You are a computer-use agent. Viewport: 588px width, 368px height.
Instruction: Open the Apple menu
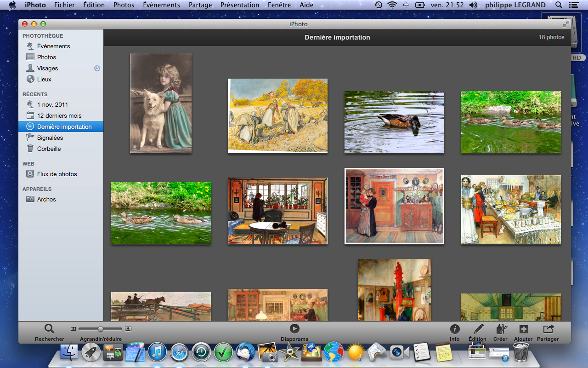pos(12,5)
